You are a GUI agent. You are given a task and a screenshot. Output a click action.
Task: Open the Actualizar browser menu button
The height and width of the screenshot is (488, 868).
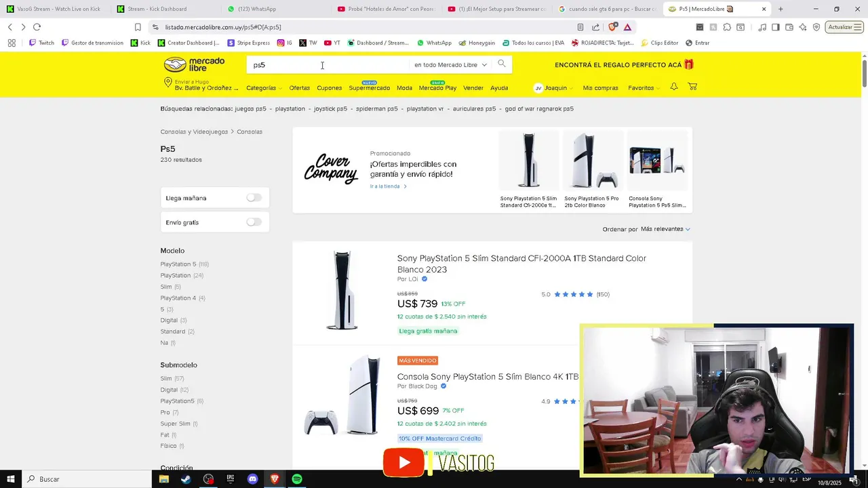844,27
